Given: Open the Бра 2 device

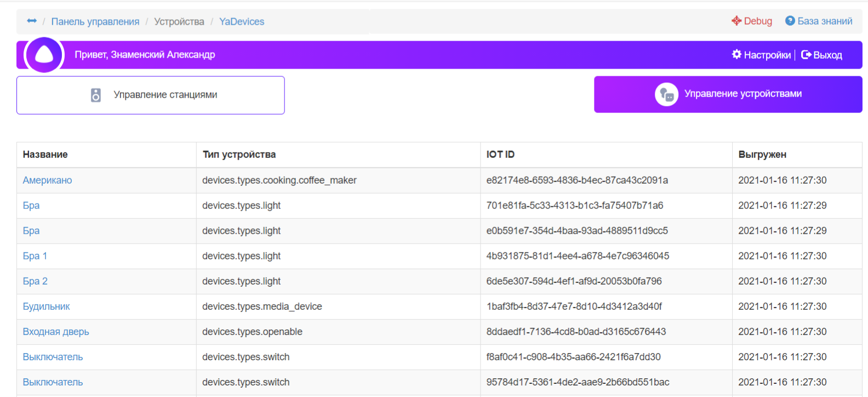Looking at the screenshot, I should 35,281.
